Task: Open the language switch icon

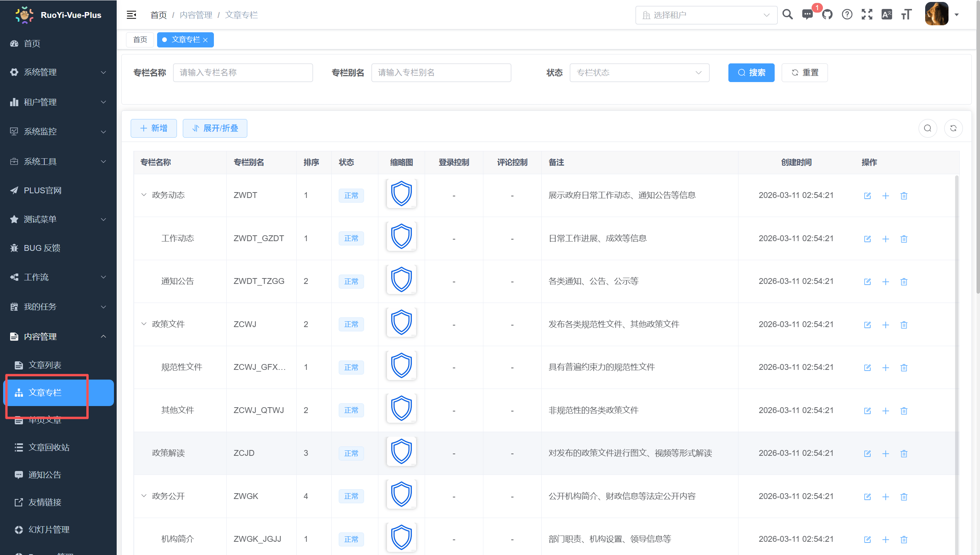Action: [887, 15]
